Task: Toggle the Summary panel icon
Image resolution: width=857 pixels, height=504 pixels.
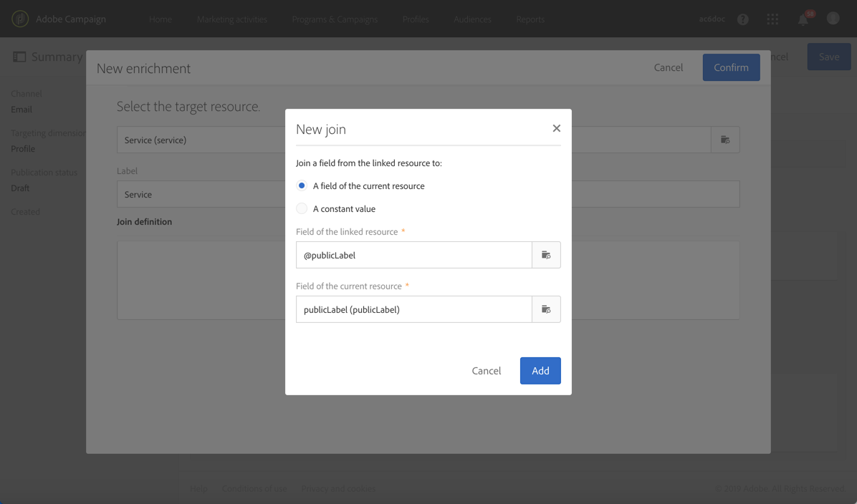Action: (19, 57)
